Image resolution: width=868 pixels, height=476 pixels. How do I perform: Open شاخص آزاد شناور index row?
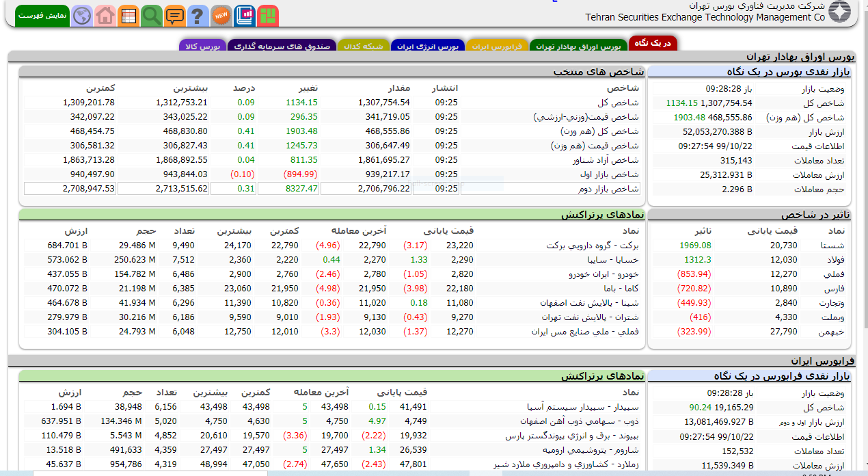[x=605, y=160]
